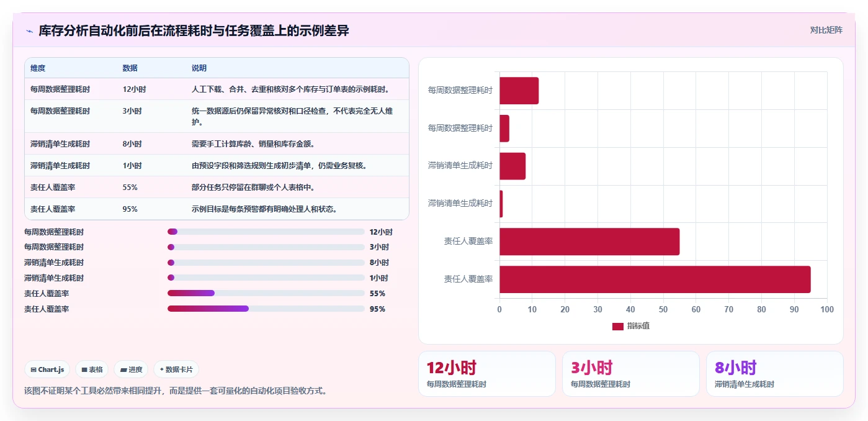Click the 55% progress bar
The image size is (868, 421).
click(266, 293)
